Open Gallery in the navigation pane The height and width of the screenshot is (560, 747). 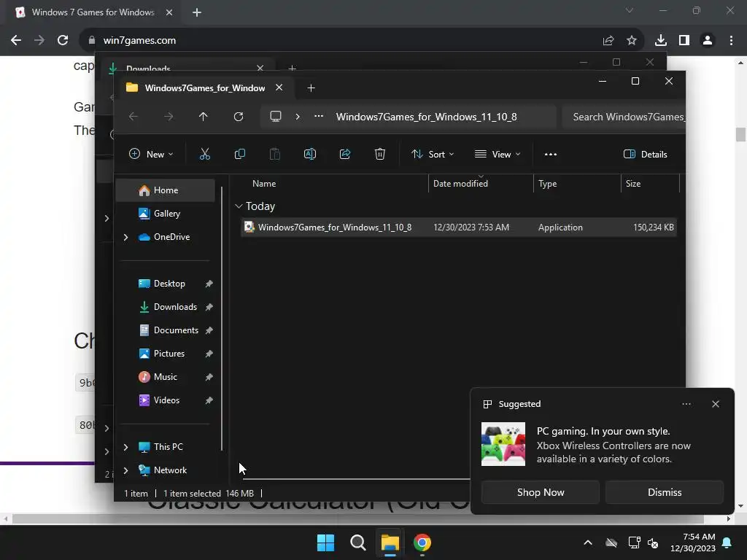click(166, 214)
